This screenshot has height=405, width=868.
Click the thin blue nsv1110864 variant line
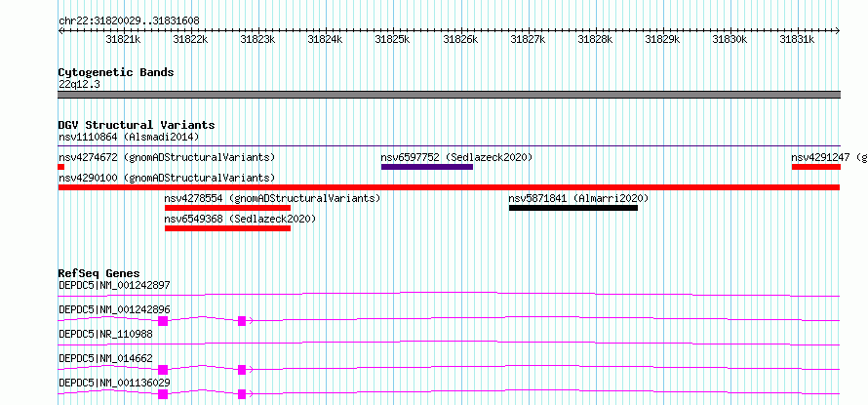point(450,146)
